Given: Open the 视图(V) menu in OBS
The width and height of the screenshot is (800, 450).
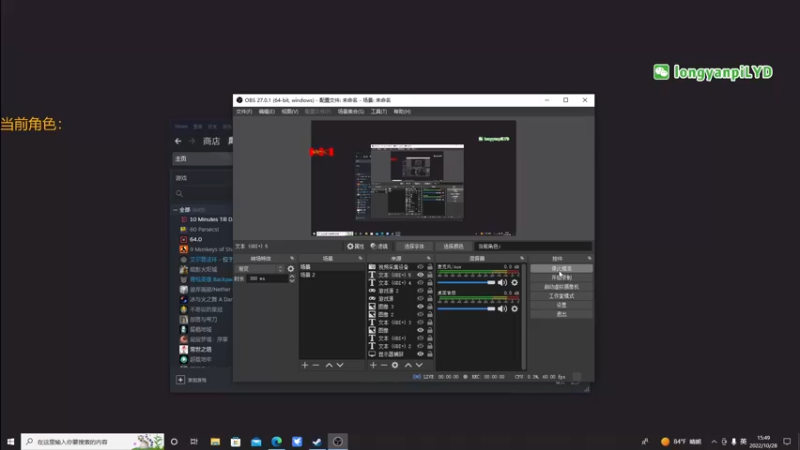Looking at the screenshot, I should [289, 112].
